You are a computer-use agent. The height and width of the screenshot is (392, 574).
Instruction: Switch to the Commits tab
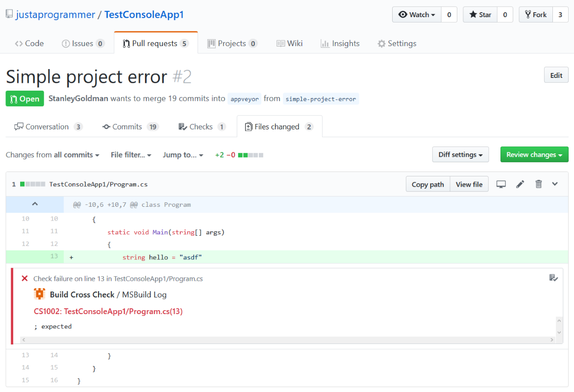click(x=131, y=126)
